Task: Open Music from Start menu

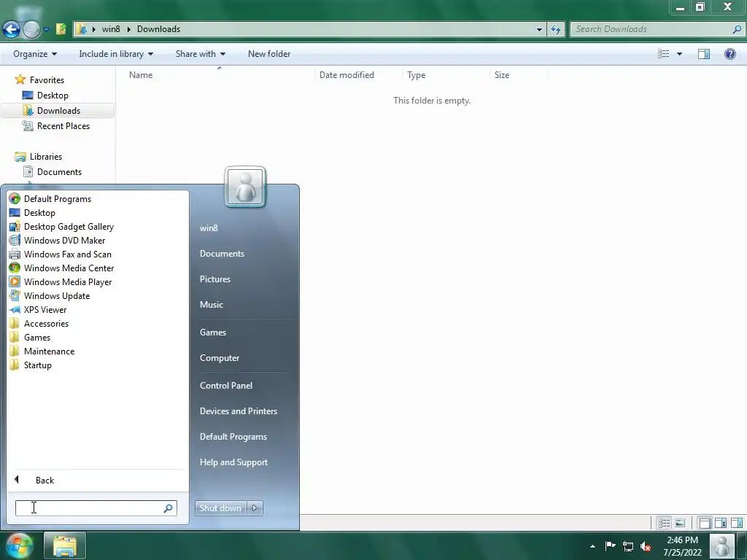Action: pyautogui.click(x=211, y=305)
